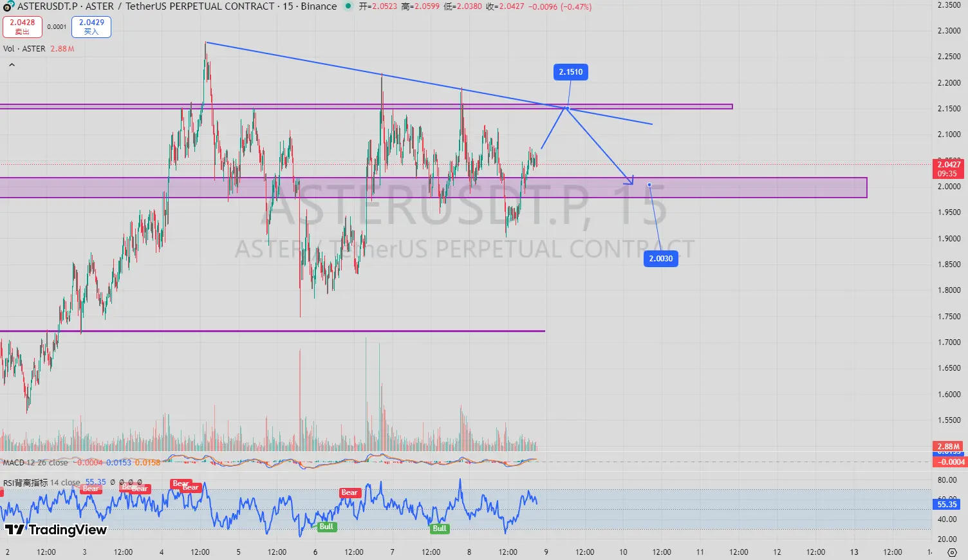Click the green market status dot
Viewport: 968px width, 560px height.
tap(348, 6)
